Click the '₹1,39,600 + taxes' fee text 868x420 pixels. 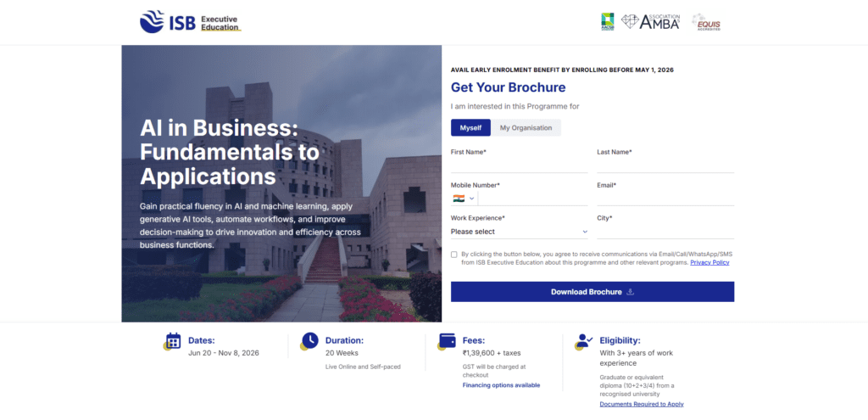click(x=492, y=353)
